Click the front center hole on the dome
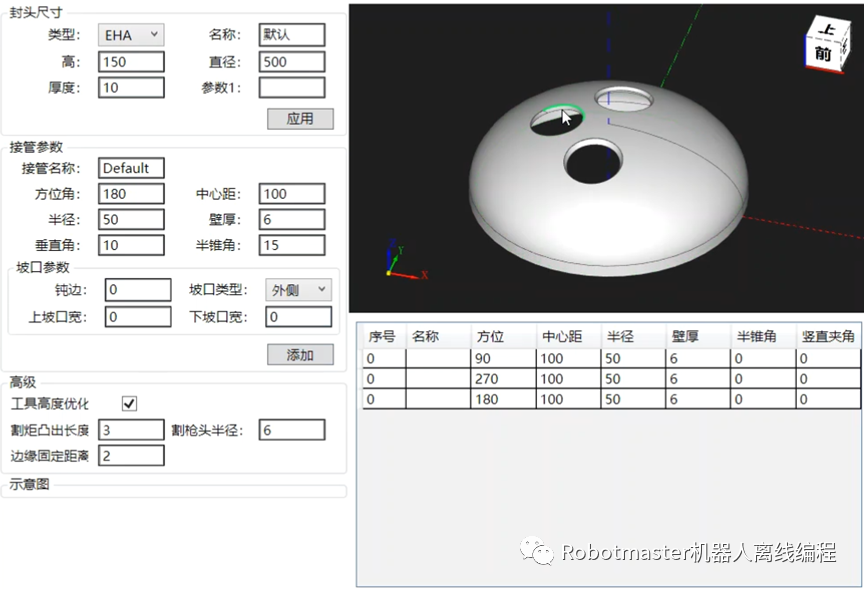Viewport: 864px width, 590px height. pos(593,160)
